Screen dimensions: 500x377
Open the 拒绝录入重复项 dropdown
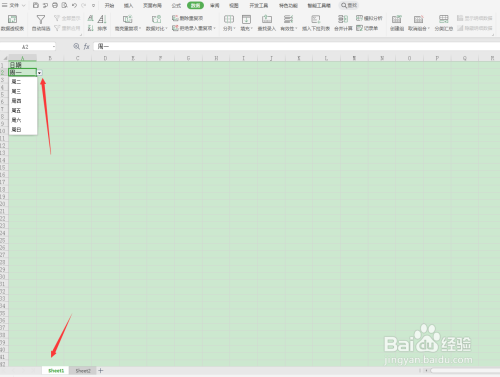click(x=215, y=28)
